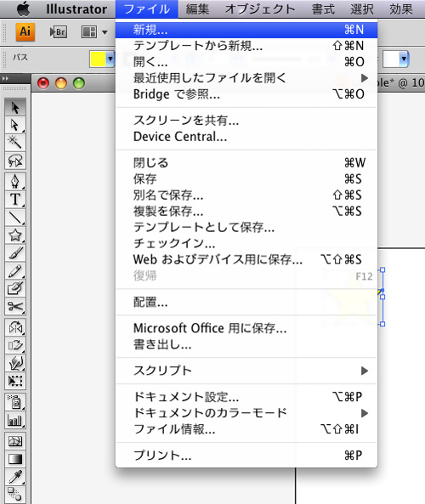This screenshot has height=504, width=425.
Task: Select the Eyedropper tool
Action: 15,477
